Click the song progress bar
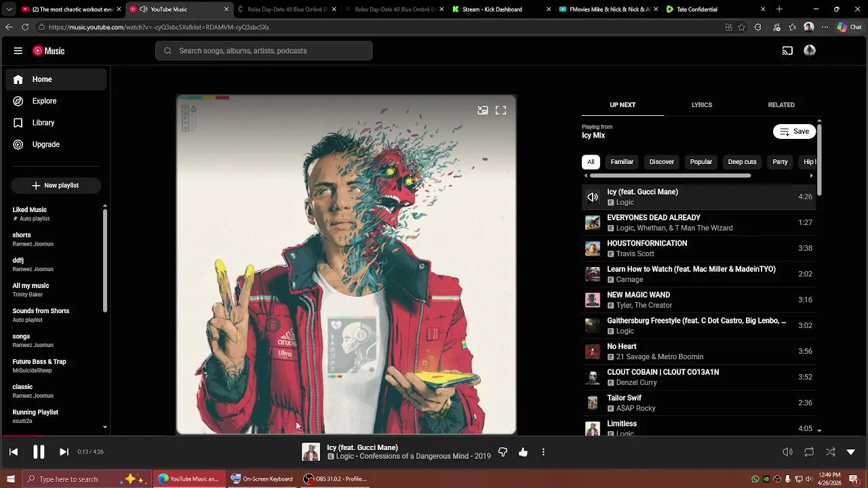Viewport: 868px width, 488px height. point(434,436)
